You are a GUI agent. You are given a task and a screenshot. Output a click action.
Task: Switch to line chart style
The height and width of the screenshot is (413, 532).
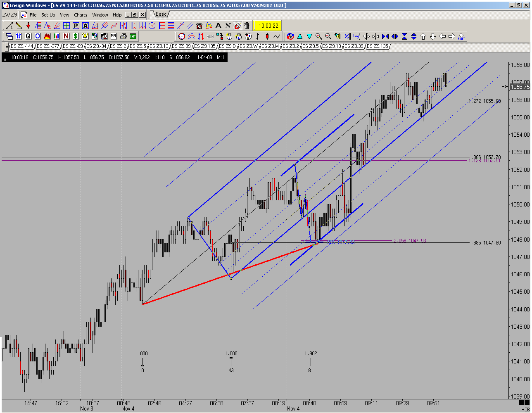(276, 36)
